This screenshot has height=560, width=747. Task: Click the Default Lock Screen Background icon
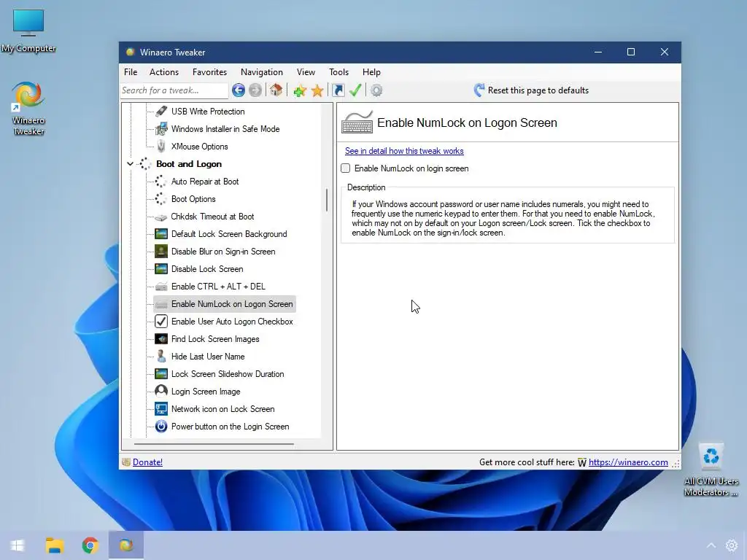[161, 234]
